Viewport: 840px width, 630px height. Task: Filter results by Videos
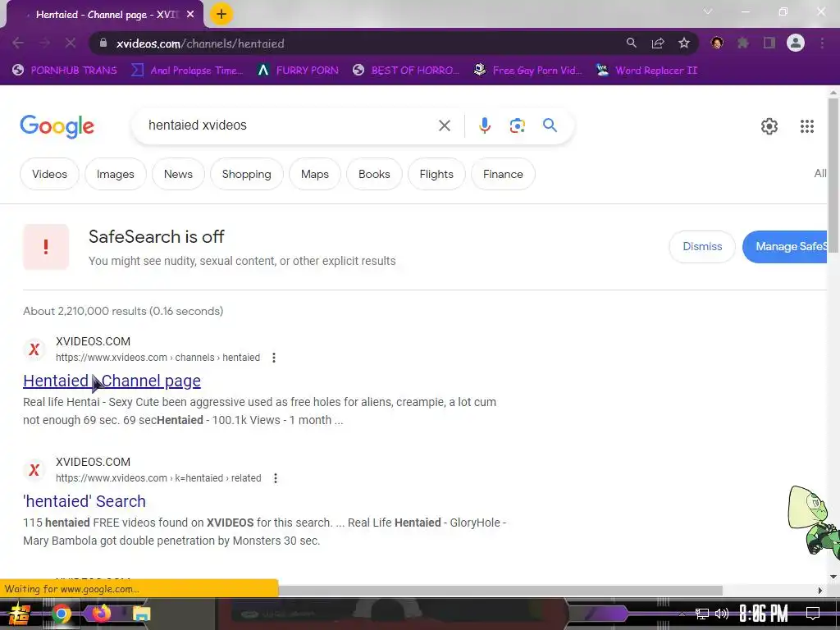49,174
